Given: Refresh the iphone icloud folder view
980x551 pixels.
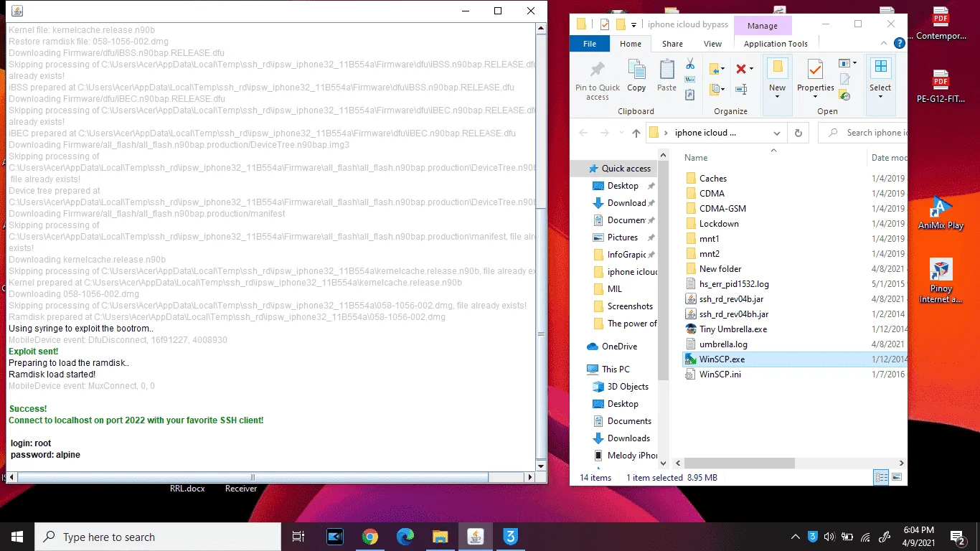Looking at the screenshot, I should pyautogui.click(x=798, y=133).
